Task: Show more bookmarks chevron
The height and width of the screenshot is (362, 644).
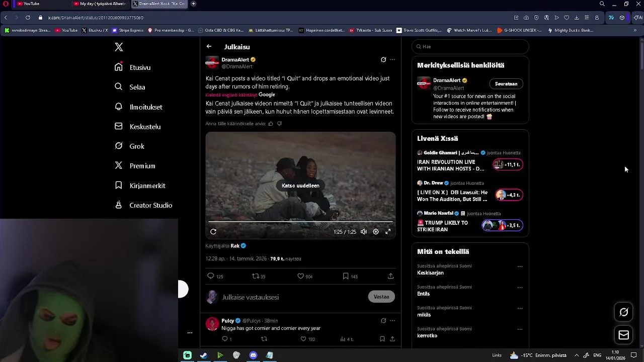Action: pyautogui.click(x=635, y=30)
